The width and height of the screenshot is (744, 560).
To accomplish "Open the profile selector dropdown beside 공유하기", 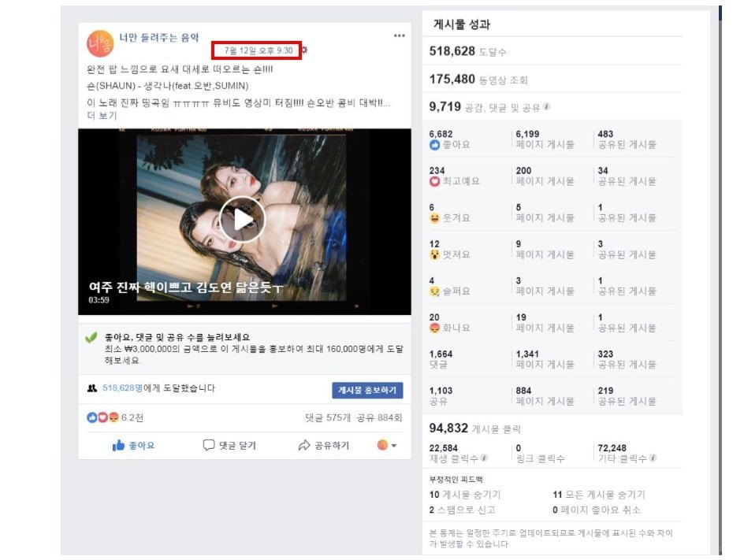I will tap(387, 445).
